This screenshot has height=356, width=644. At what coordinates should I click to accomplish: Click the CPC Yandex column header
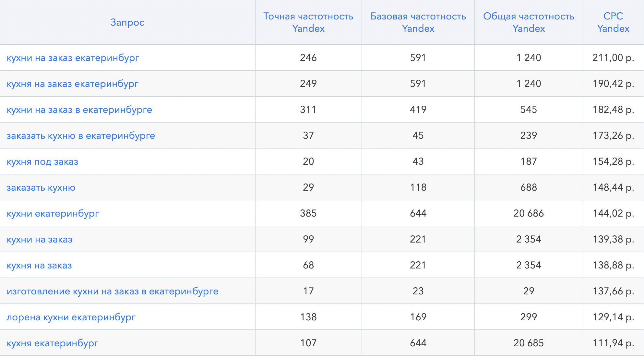(613, 22)
